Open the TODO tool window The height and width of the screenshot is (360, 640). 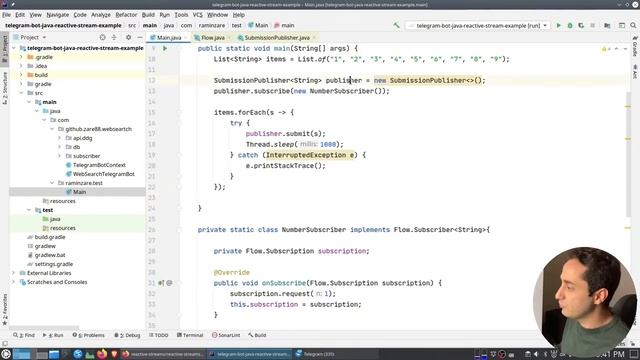pos(159,335)
